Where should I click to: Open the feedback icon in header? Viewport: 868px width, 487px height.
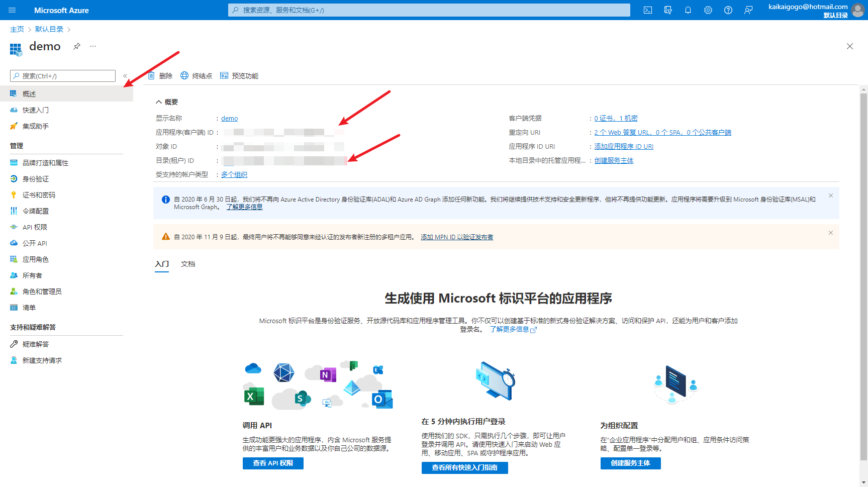[x=748, y=10]
